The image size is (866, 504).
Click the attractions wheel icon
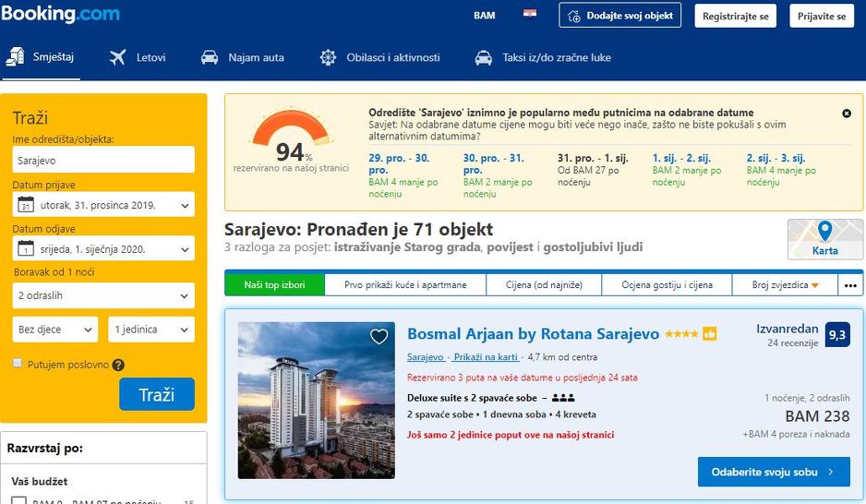pos(328,57)
